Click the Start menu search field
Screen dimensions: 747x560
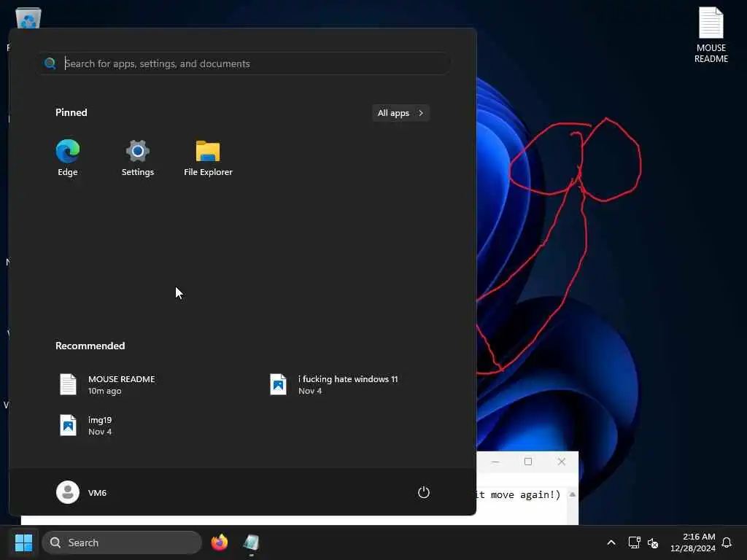[244, 63]
